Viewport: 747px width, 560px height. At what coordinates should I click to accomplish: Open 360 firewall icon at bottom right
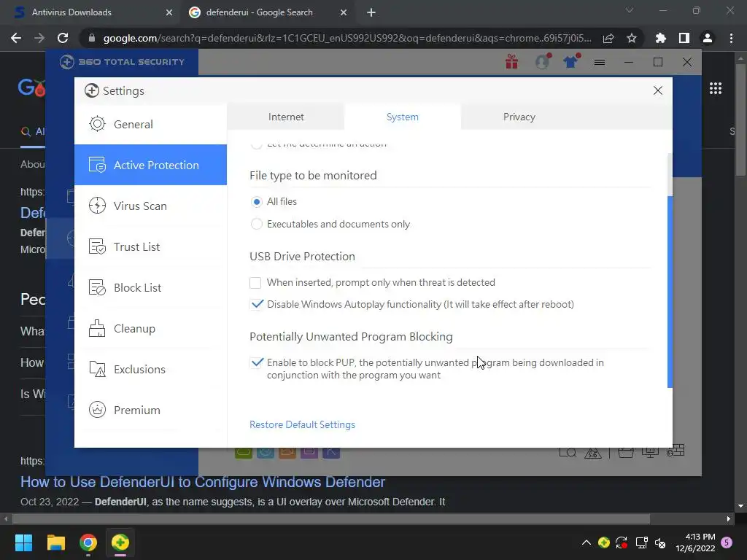[x=676, y=451]
